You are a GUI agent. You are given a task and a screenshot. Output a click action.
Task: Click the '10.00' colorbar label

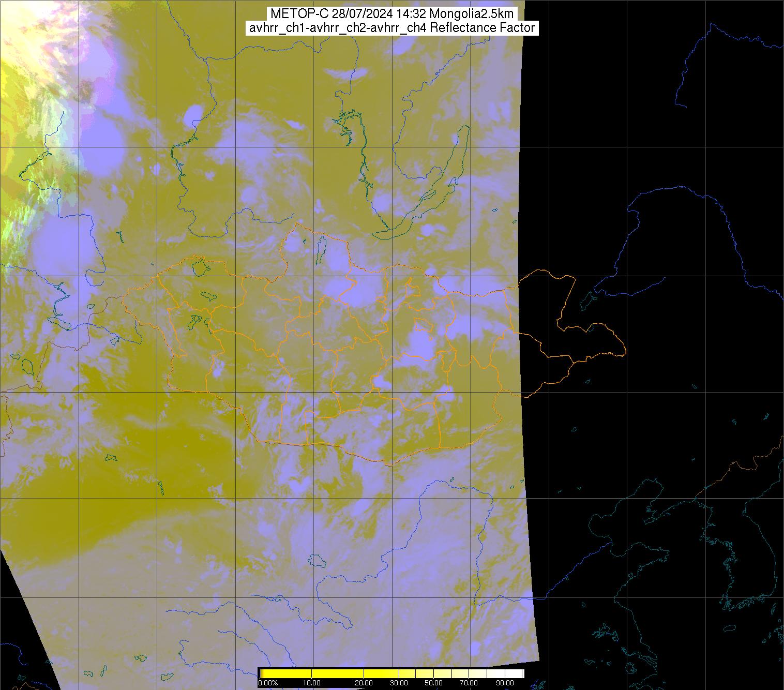(312, 683)
